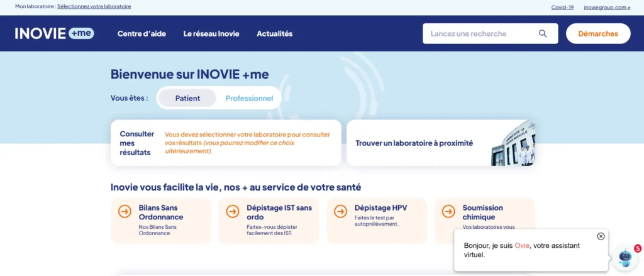Screen dimensions: 644x276
Task: Click the arrow icon beside Dépistage IST sans ordo
Action: 233,211
